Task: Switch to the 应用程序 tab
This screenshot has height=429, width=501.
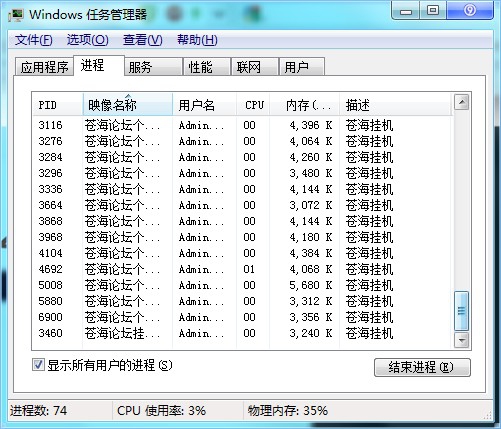Action: coord(44,67)
